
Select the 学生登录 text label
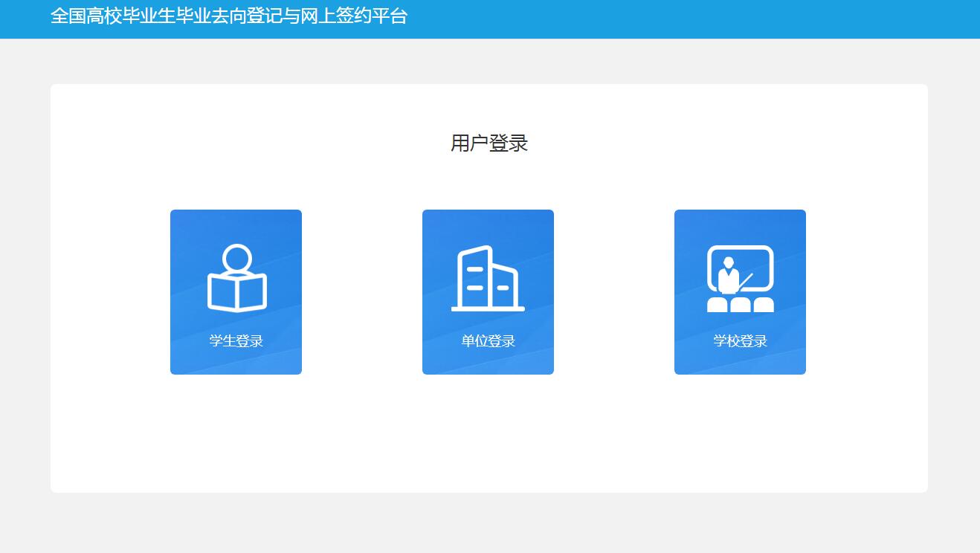[x=236, y=341]
